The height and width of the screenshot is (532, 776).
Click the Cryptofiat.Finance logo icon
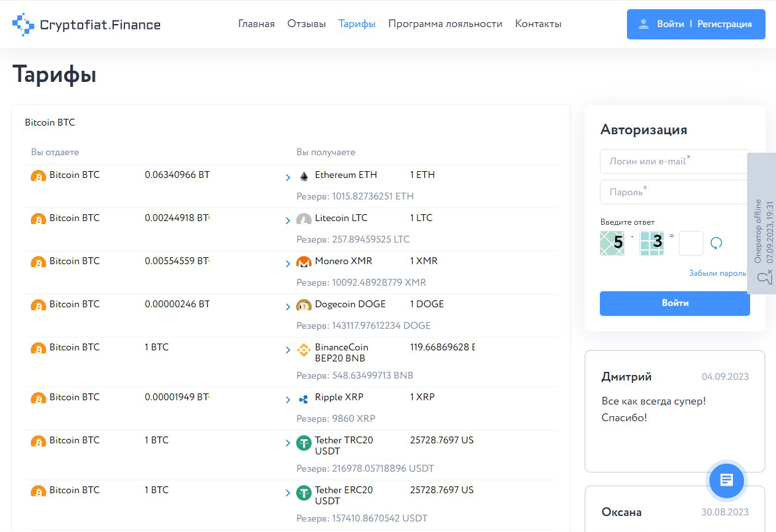point(23,25)
